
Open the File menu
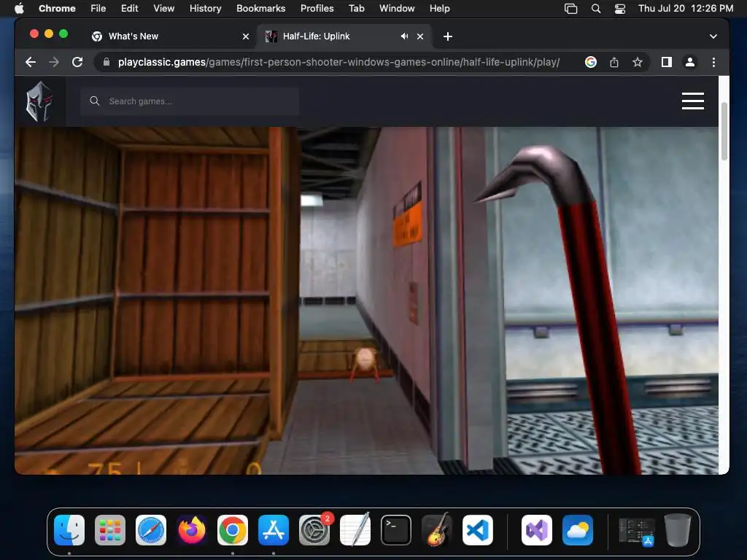[98, 8]
